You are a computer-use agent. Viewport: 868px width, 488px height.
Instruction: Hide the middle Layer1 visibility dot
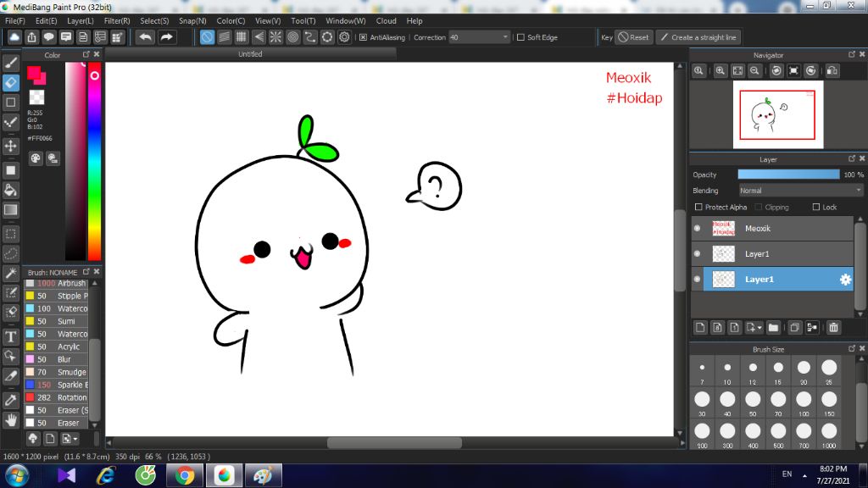pyautogui.click(x=698, y=254)
